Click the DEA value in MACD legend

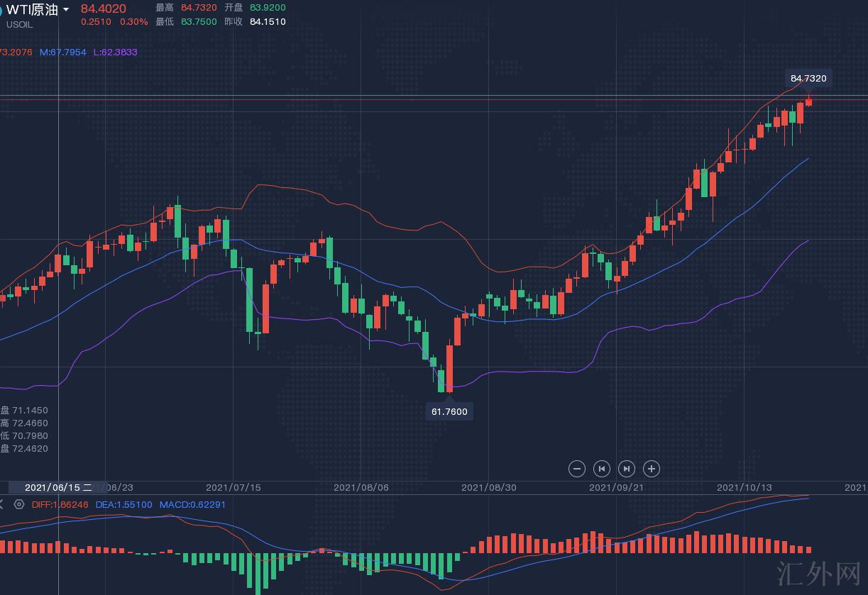click(123, 504)
